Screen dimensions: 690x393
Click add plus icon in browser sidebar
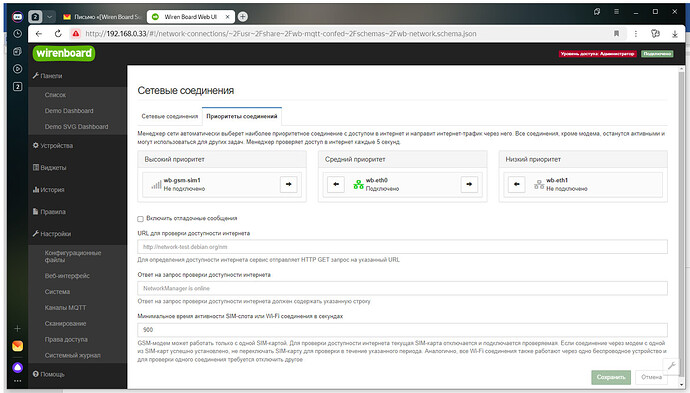(18, 328)
